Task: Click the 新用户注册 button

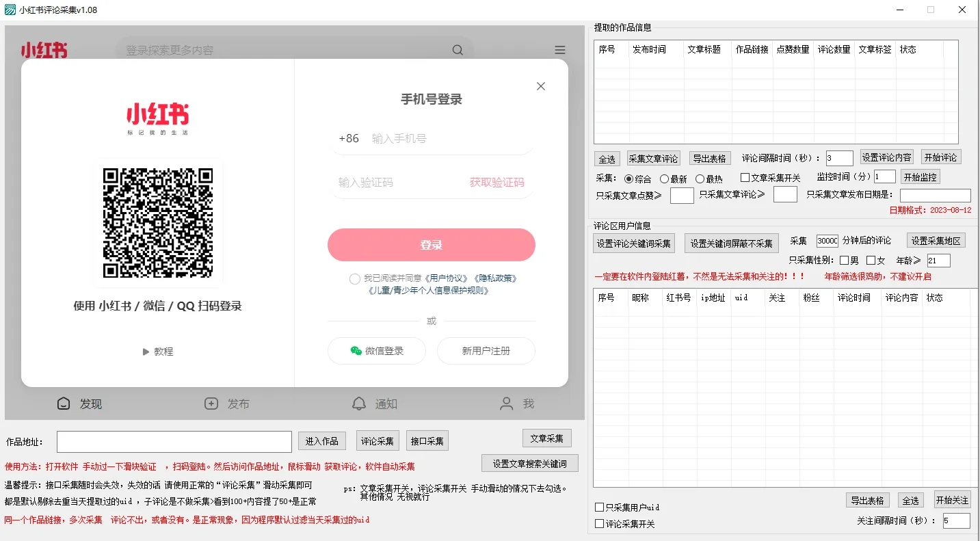Action: (486, 351)
